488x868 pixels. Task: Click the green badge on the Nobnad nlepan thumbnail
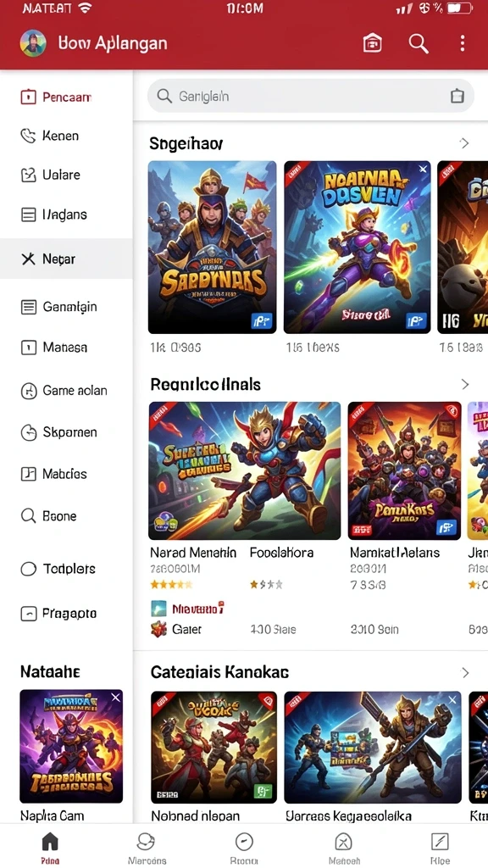263,791
